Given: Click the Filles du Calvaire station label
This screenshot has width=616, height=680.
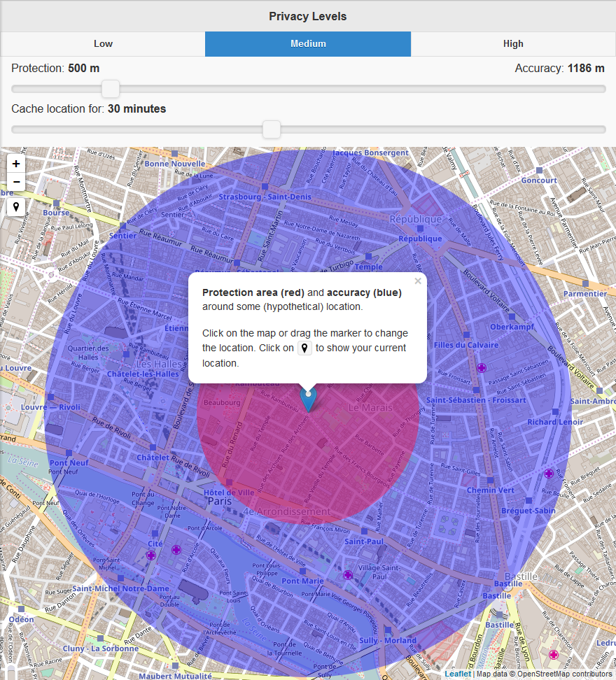Looking at the screenshot, I should pos(466,345).
